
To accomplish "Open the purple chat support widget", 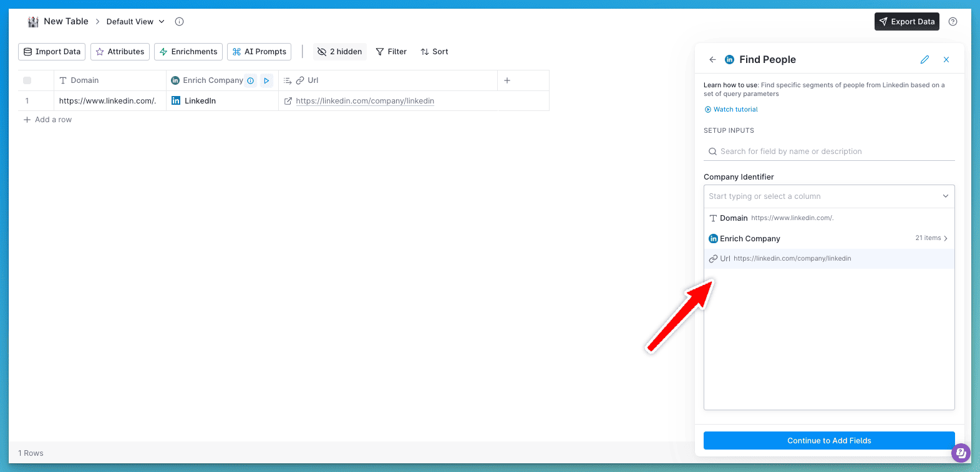I will click(961, 453).
